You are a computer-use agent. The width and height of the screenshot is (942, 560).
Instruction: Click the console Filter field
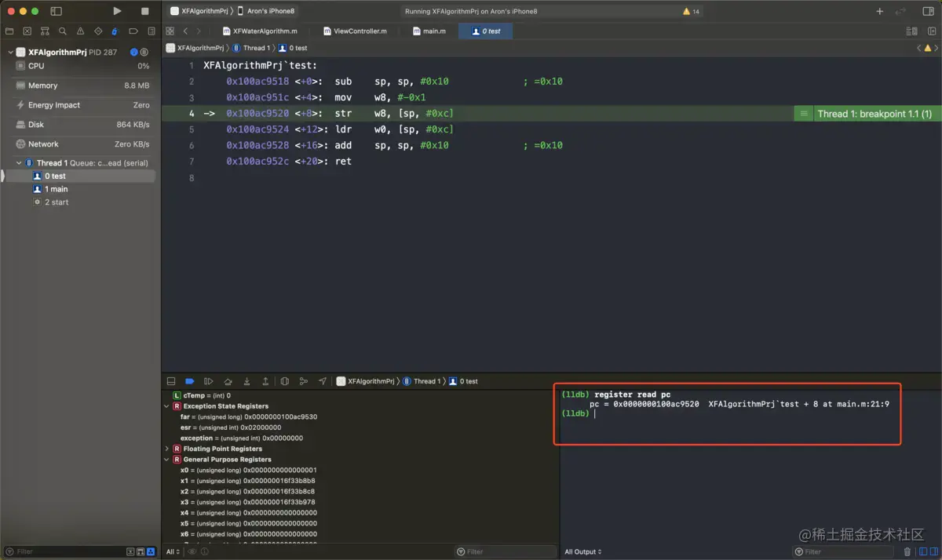(x=843, y=552)
